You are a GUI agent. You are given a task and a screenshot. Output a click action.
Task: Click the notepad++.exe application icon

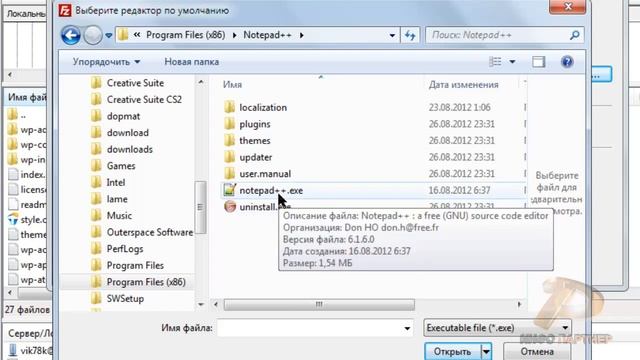[x=230, y=190]
